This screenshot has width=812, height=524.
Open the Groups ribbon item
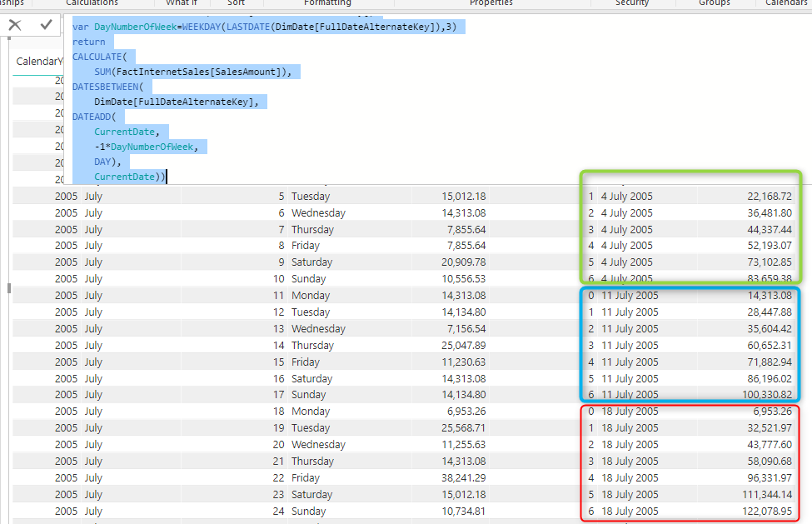tap(714, 3)
